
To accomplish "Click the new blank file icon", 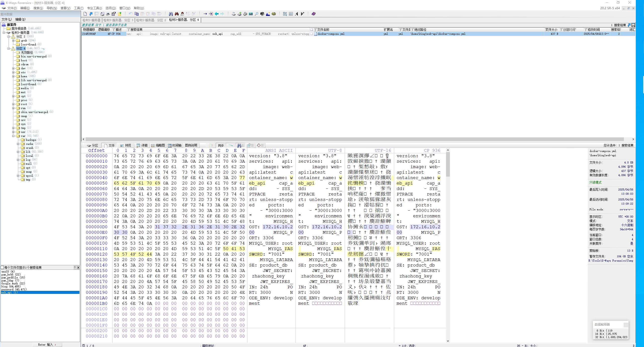I will [x=85, y=14].
